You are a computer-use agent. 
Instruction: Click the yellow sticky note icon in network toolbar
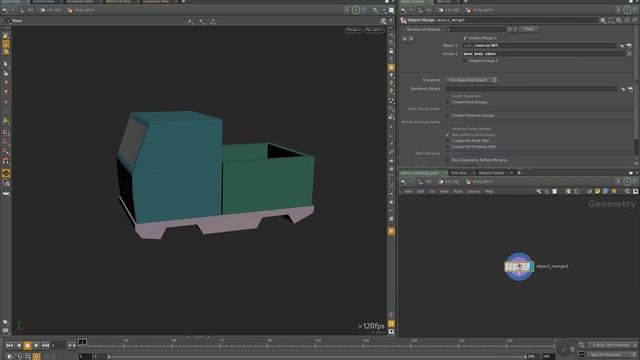tap(597, 191)
